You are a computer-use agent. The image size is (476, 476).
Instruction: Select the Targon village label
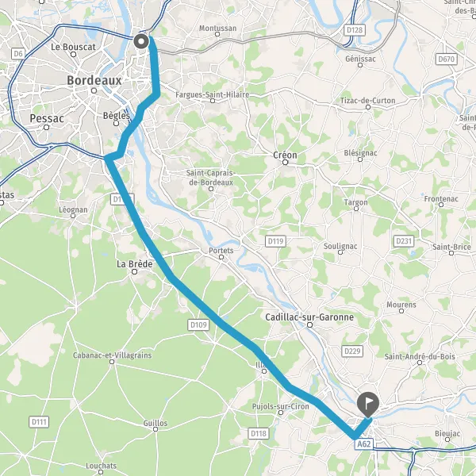[355, 202]
